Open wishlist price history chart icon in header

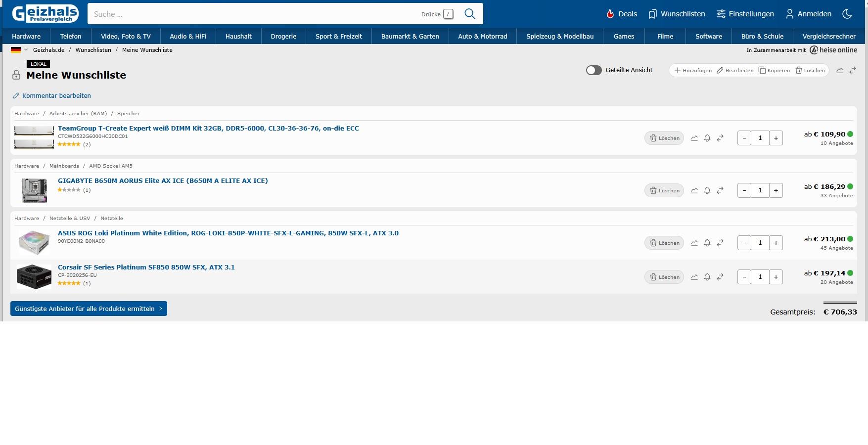[x=840, y=70]
